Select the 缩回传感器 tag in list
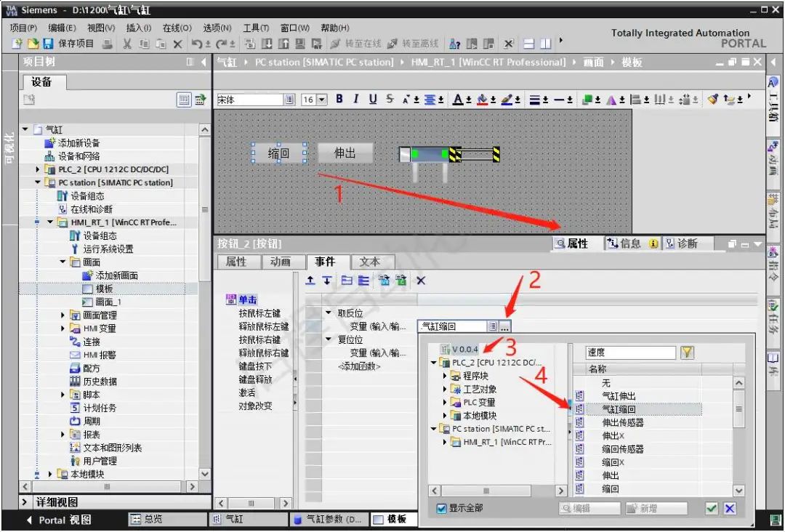 [x=622, y=449]
